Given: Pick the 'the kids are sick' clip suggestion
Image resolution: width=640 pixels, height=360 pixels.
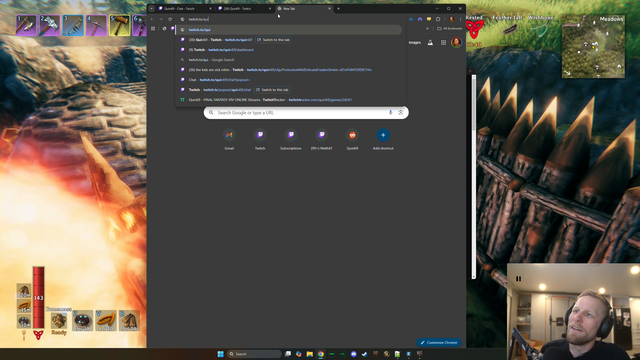Looking at the screenshot, I should [x=289, y=70].
